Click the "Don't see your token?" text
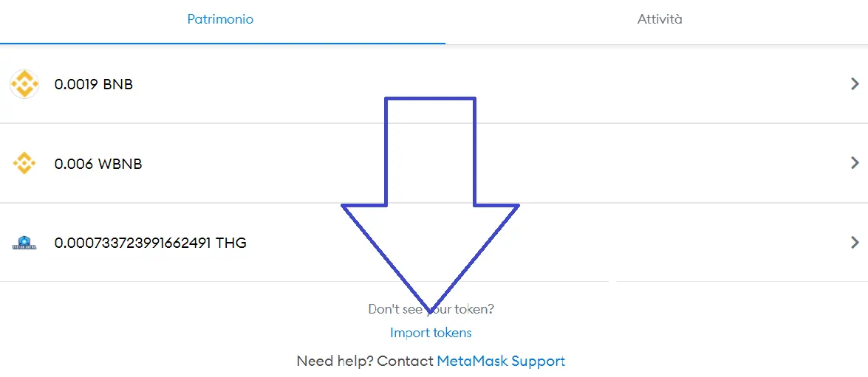This screenshot has height=377, width=868. pyautogui.click(x=431, y=309)
